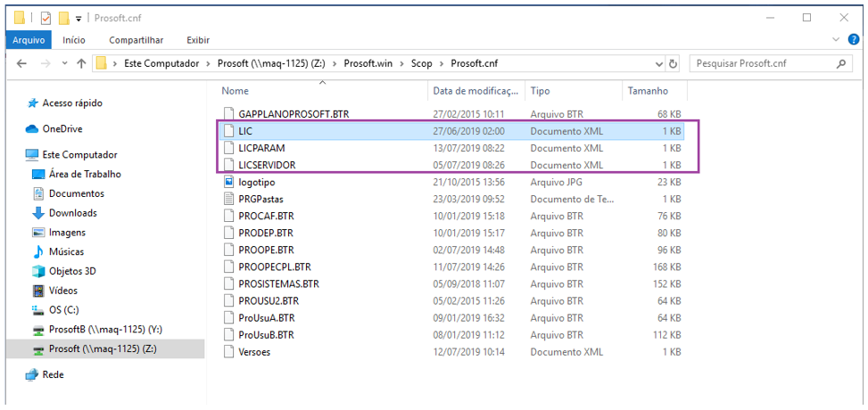Go back with the left arrow

click(x=21, y=63)
